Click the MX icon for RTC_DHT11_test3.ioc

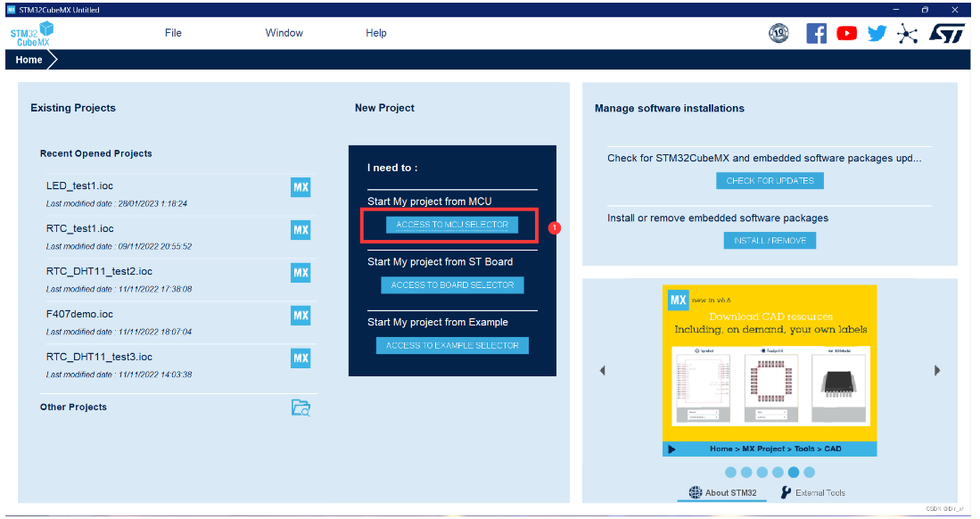301,358
